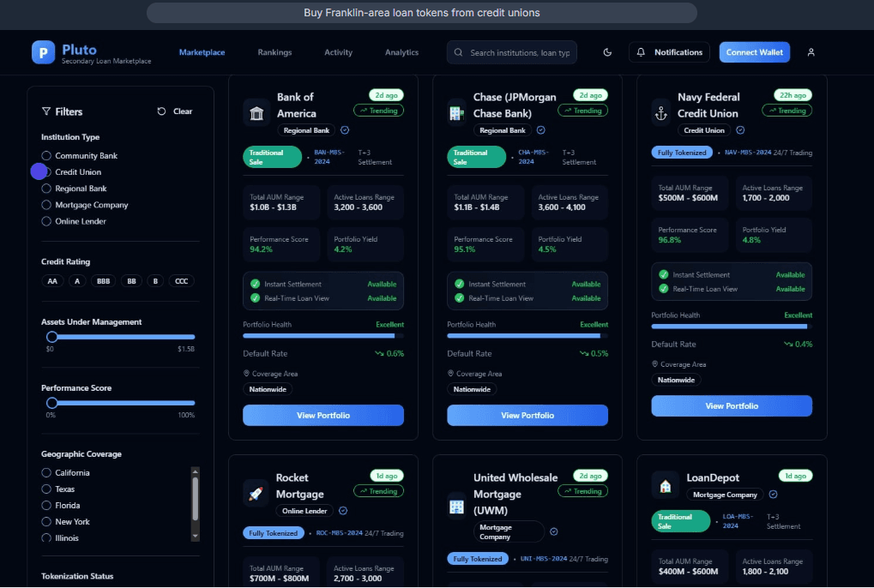This screenshot has height=588, width=874.
Task: Click Navy Federal anchor icon
Action: pos(660,113)
